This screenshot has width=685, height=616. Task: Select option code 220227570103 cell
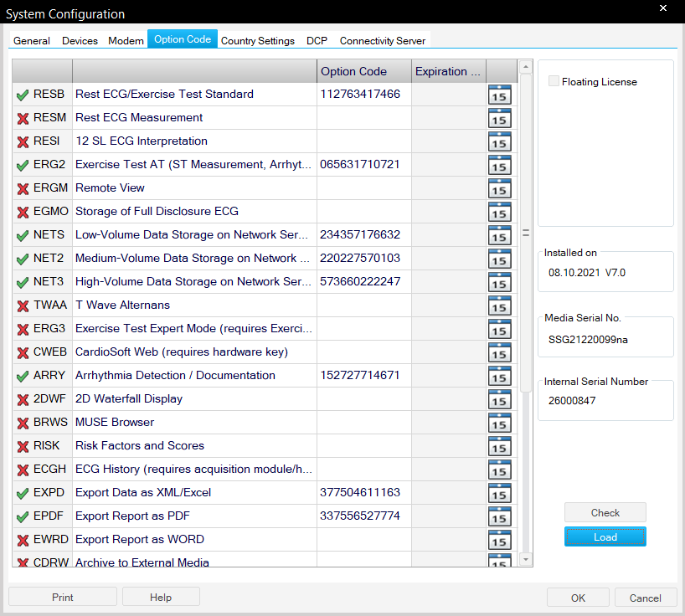click(364, 259)
